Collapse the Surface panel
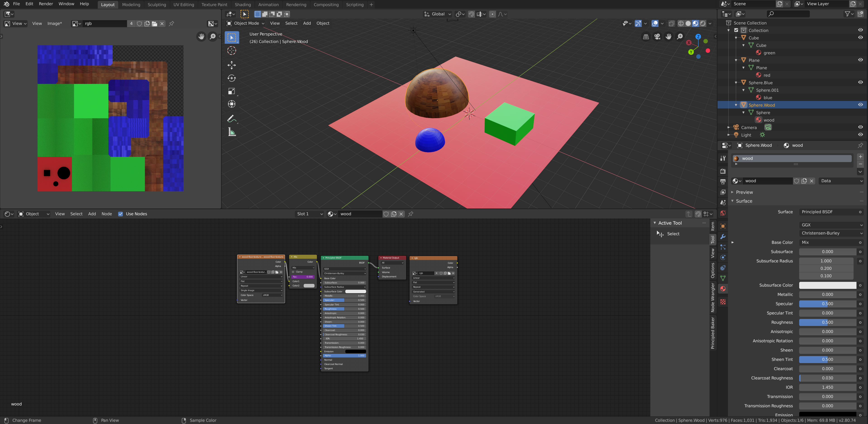The height and width of the screenshot is (424, 868). click(744, 201)
